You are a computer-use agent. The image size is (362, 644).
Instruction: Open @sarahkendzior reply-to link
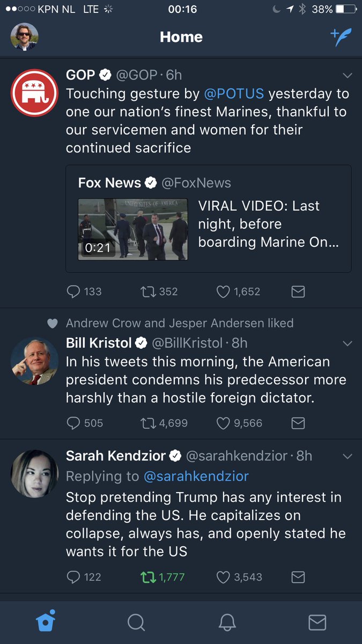pos(196,476)
